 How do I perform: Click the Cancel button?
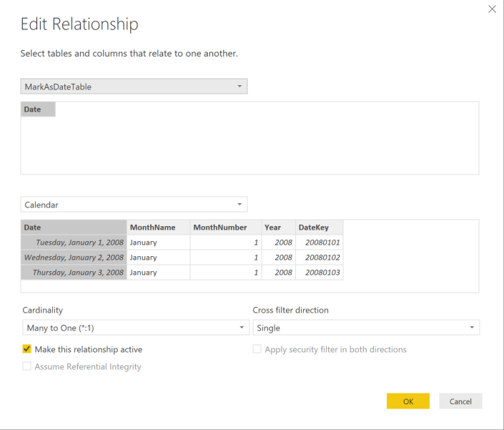pos(460,401)
